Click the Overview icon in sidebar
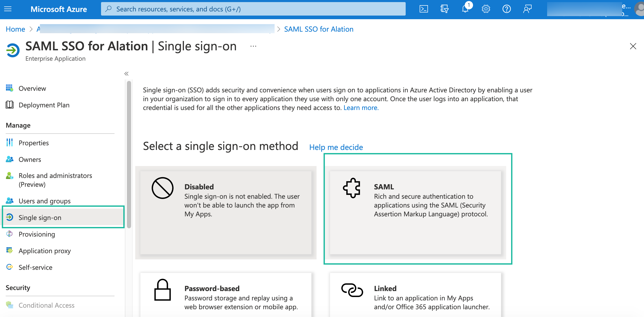The height and width of the screenshot is (317, 644). pyautogui.click(x=10, y=88)
